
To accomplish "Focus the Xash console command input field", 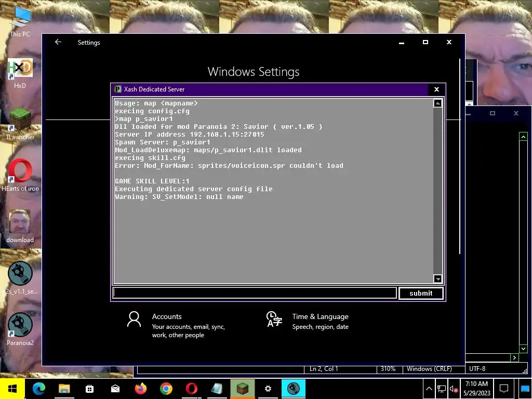I will pos(255,293).
